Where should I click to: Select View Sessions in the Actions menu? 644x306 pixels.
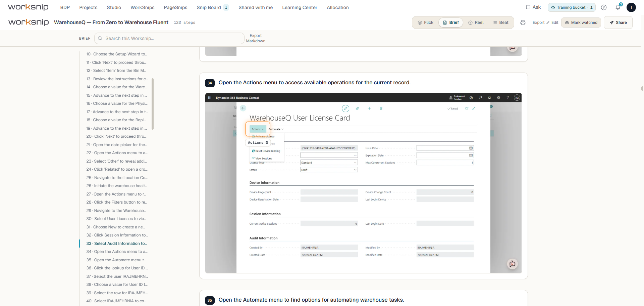(262, 159)
